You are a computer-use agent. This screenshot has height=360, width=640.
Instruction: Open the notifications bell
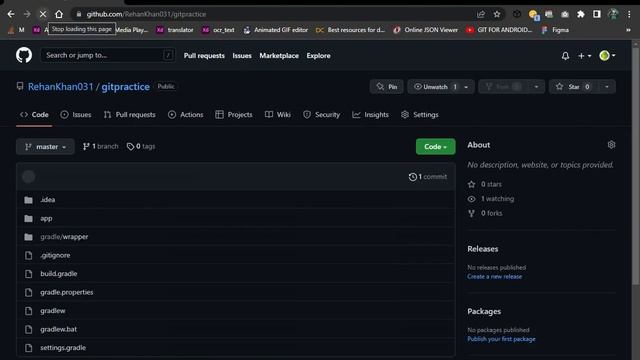coord(565,56)
